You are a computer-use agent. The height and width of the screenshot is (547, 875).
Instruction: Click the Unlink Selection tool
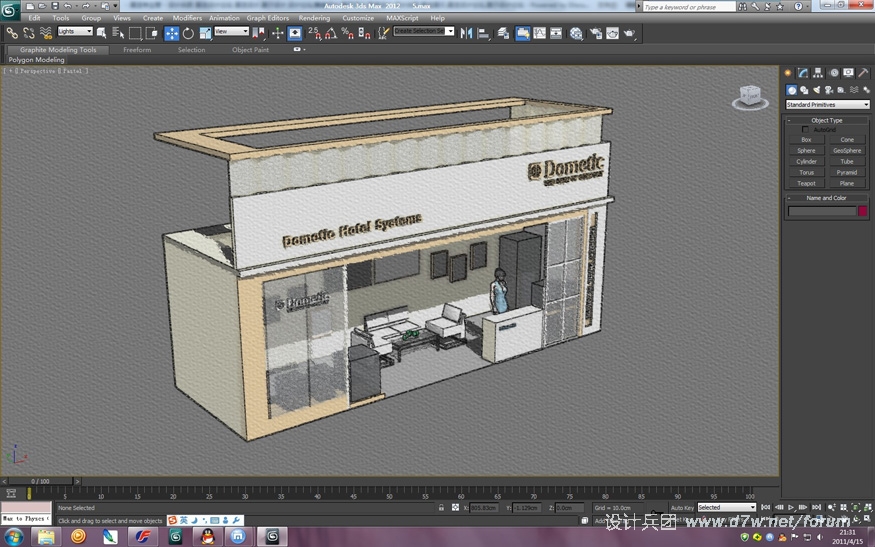29,33
